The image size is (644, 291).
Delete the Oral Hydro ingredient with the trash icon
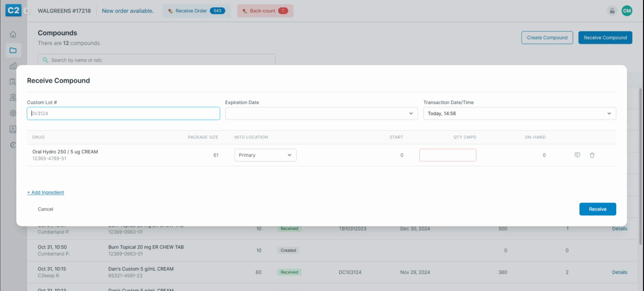[x=592, y=155]
